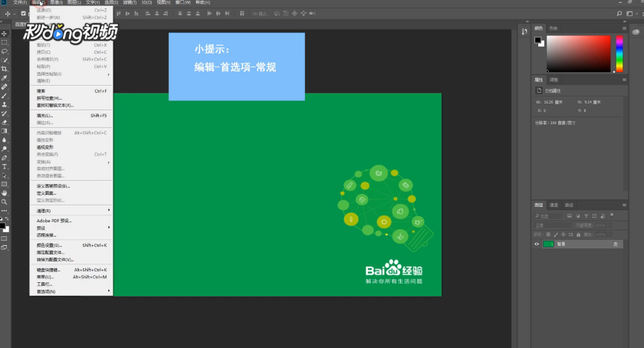The height and width of the screenshot is (348, 644).
Task: Open the layer blend mode dropdown
Action: coord(553,225)
